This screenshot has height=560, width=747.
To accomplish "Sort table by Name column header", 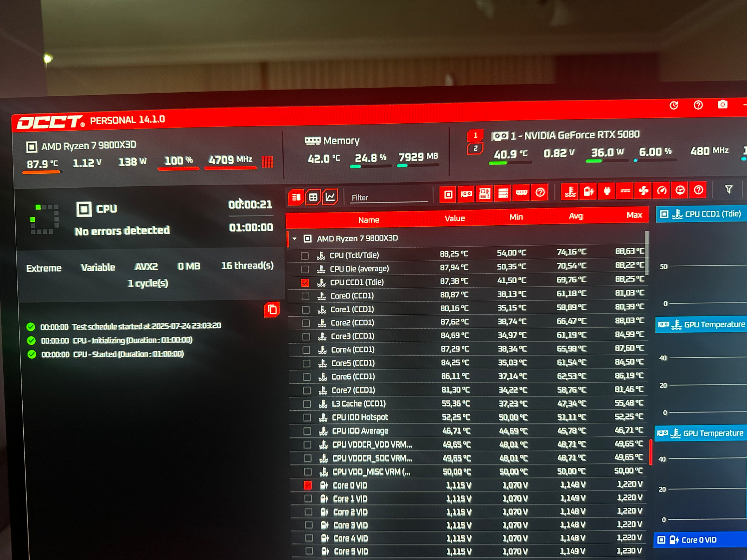I will [368, 220].
